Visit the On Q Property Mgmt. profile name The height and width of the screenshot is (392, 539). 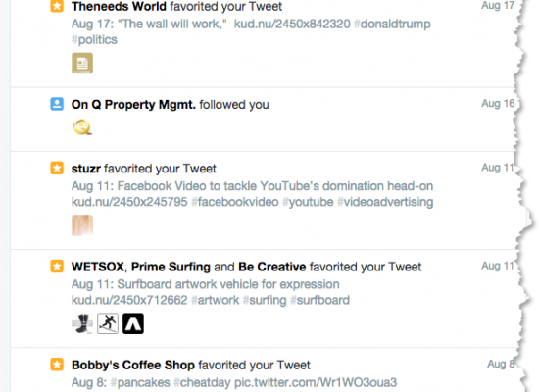tap(133, 105)
